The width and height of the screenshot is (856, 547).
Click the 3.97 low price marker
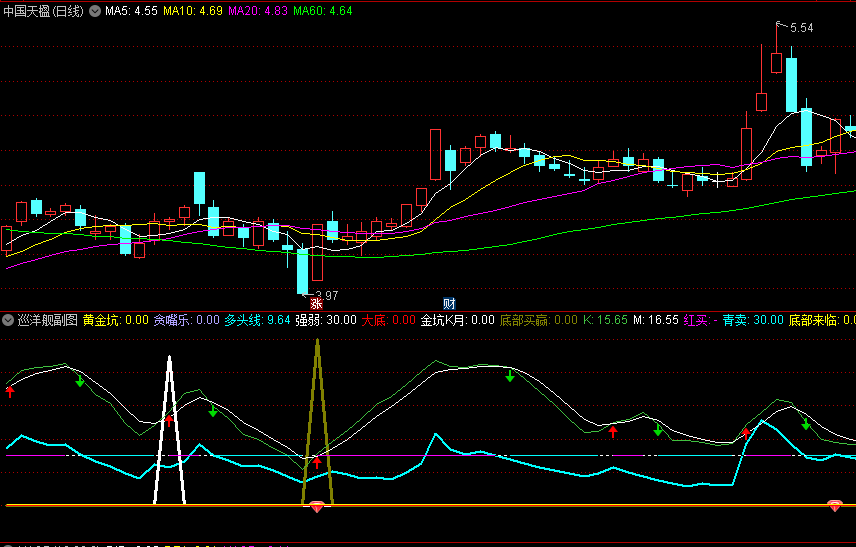point(323,295)
